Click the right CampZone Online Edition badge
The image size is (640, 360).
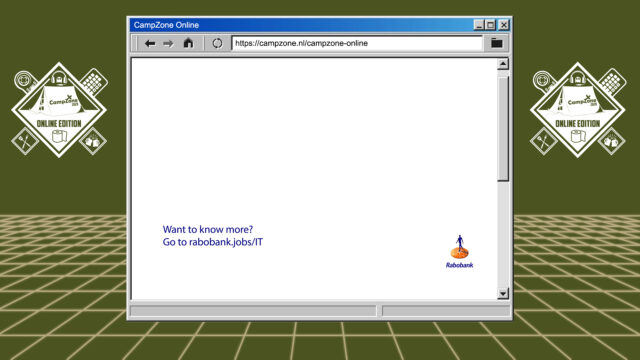pyautogui.click(x=578, y=110)
